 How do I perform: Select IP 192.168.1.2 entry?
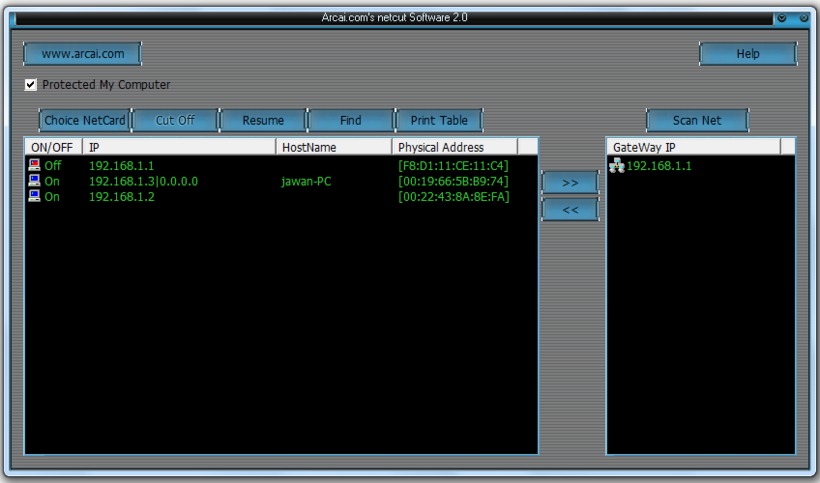pyautogui.click(x=121, y=197)
